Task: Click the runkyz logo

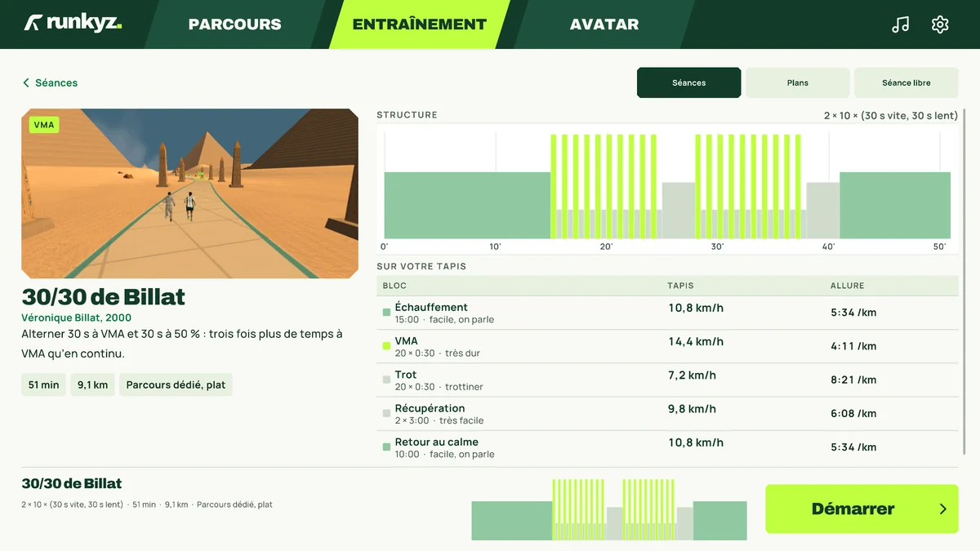Action: point(73,23)
